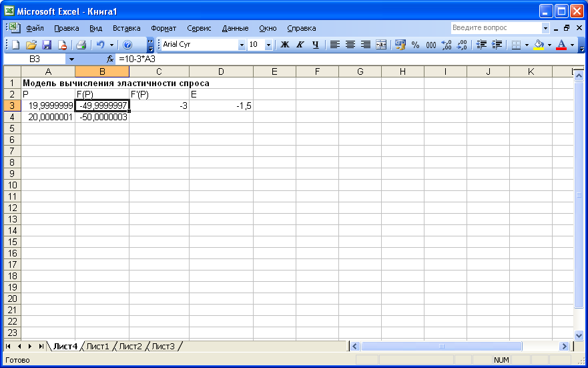Align cell text right
588x368 pixels.
click(x=366, y=45)
